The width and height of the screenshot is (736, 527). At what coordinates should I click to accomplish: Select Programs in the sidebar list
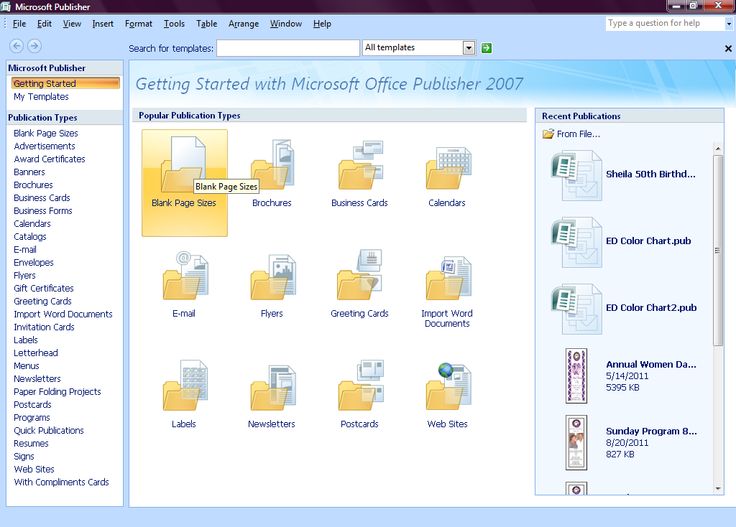(x=32, y=417)
